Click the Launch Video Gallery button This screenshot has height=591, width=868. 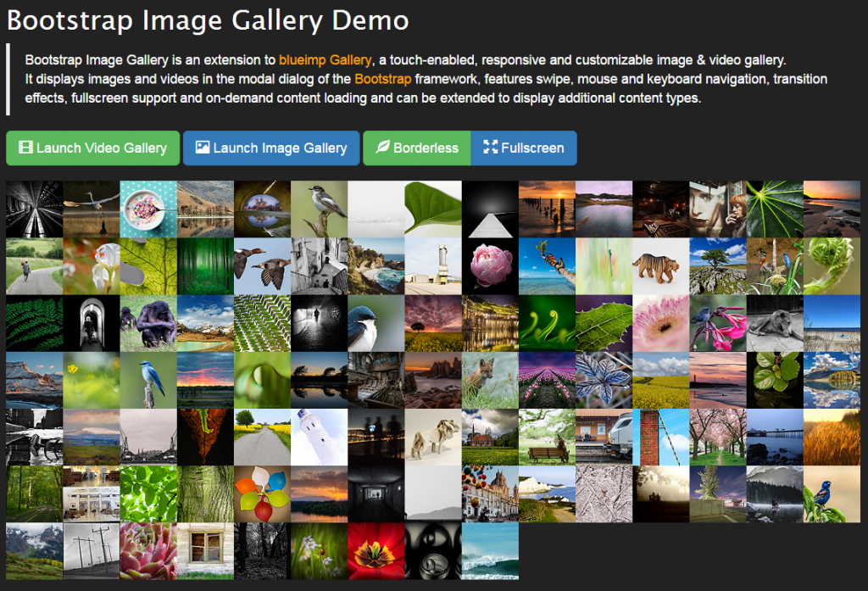[x=92, y=148]
